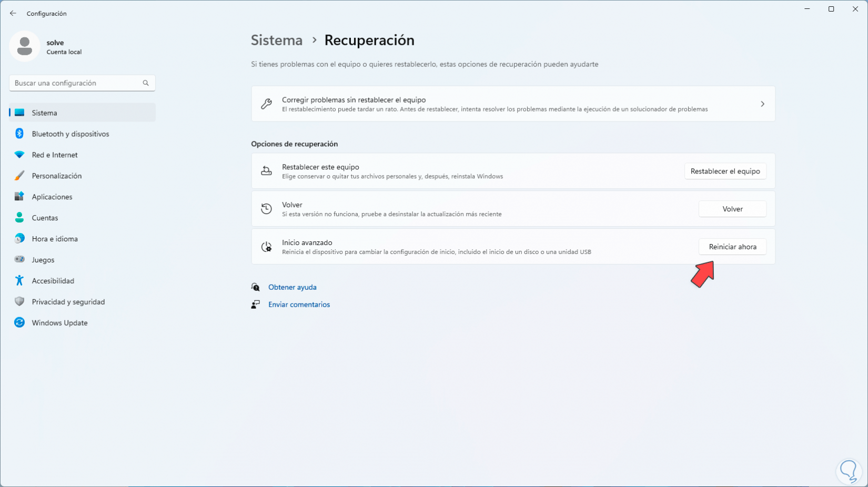Viewport: 868px width, 487px height.
Task: Click the Bluetooth icon in the sidebar
Action: click(19, 134)
